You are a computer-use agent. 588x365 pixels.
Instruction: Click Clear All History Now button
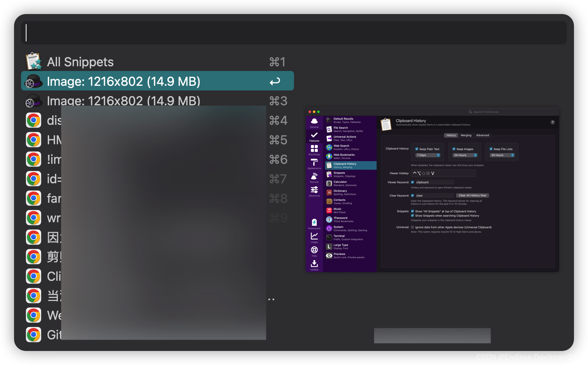pos(472,195)
